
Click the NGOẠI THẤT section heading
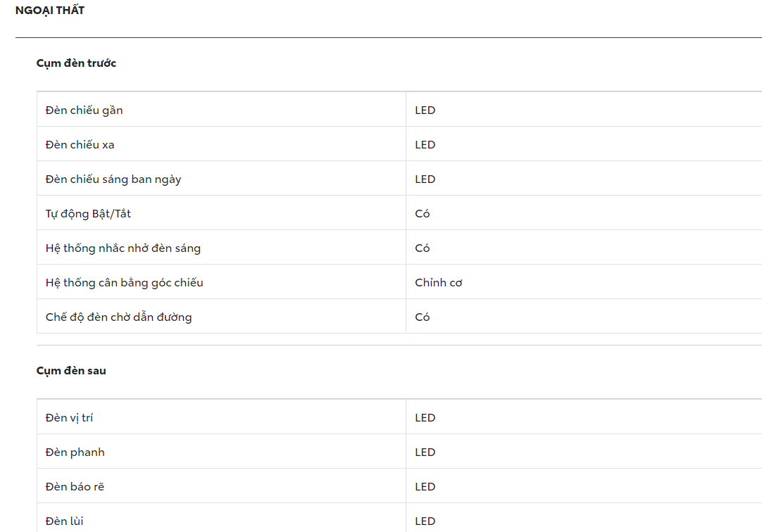(x=49, y=11)
